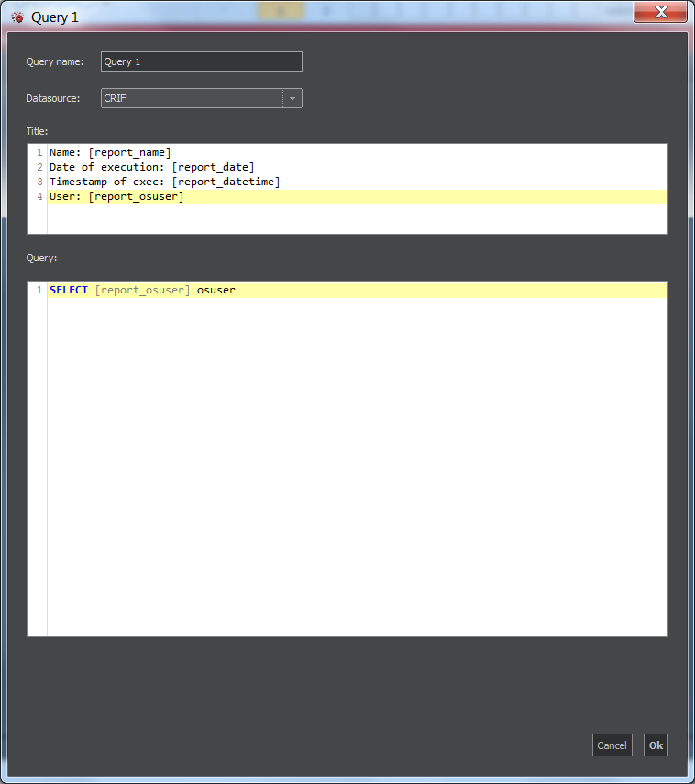
Task: Click the Ok button
Action: (656, 745)
